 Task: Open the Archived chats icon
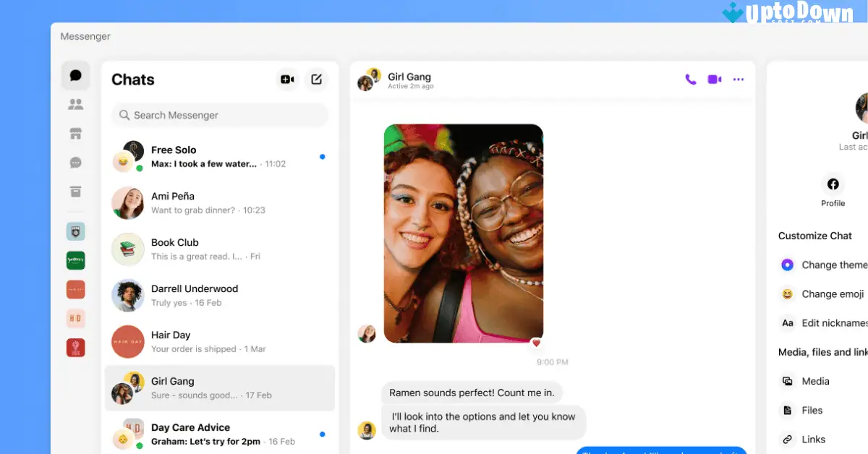(75, 191)
